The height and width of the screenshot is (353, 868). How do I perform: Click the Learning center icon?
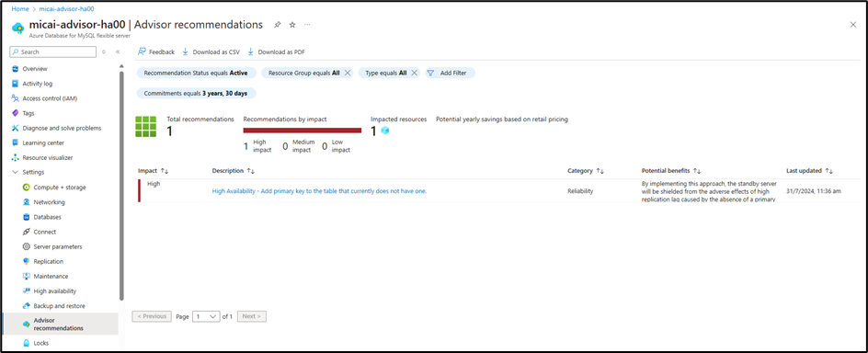coord(16,142)
